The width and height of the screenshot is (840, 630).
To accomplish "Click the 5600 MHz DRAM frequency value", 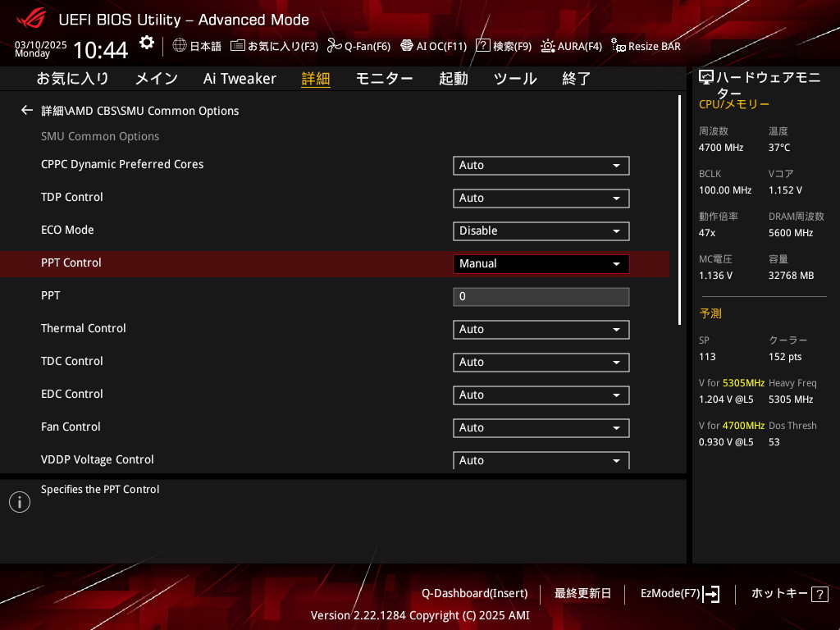I will point(791,233).
